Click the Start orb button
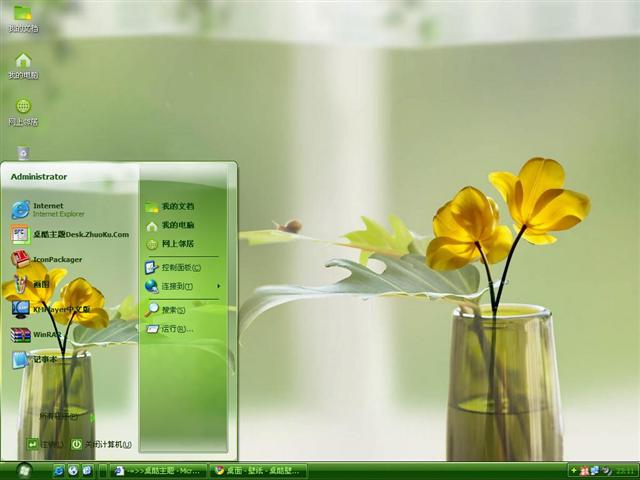 (24, 471)
